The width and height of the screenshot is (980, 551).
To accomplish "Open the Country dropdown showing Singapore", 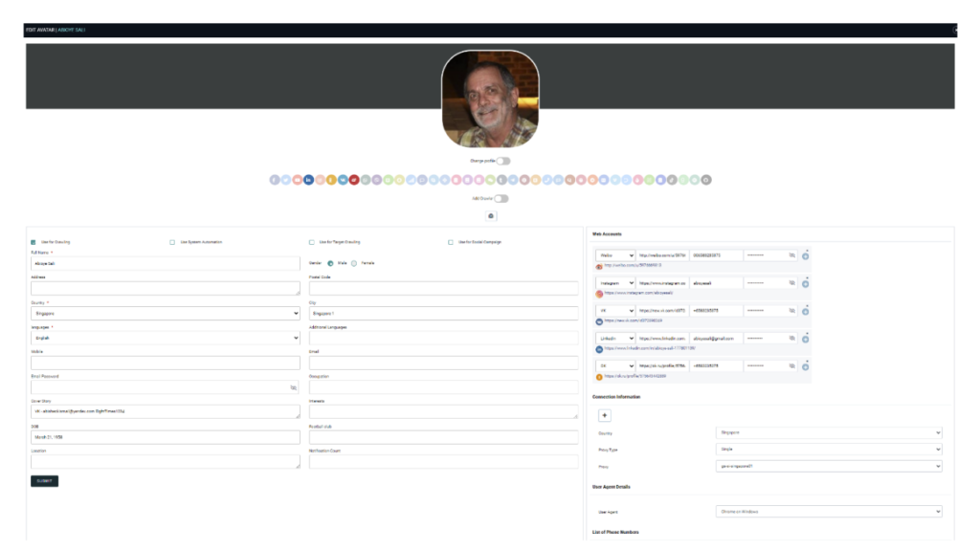I will click(165, 313).
